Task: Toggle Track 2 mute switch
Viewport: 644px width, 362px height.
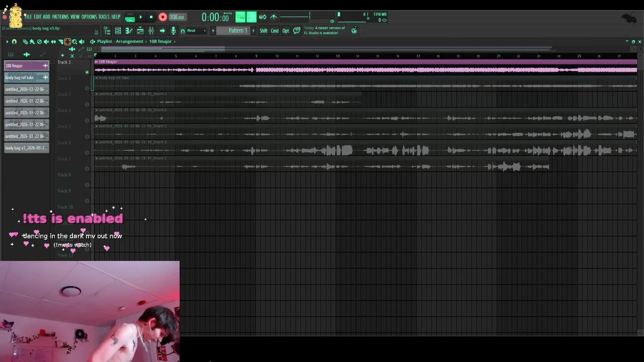Action: tap(87, 88)
